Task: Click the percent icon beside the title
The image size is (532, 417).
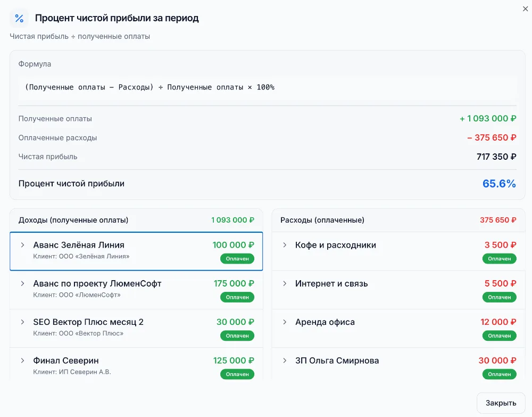Action: coord(19,18)
